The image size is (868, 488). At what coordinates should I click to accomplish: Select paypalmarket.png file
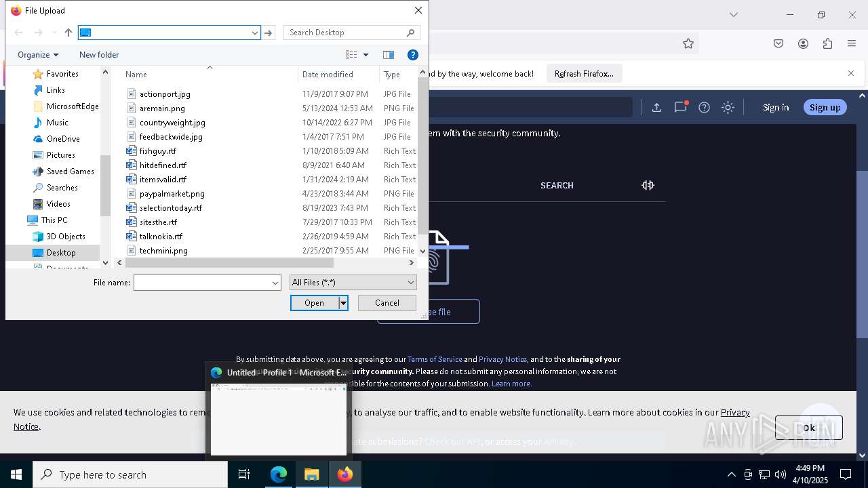pyautogui.click(x=172, y=194)
